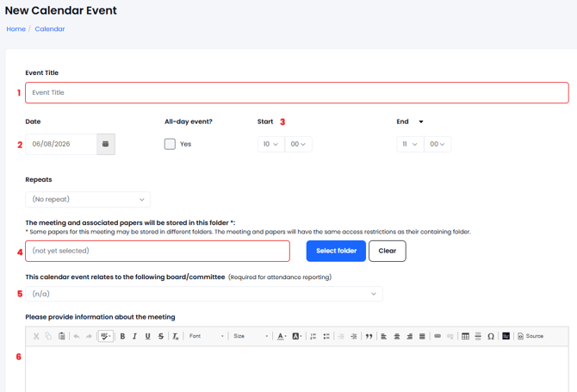
Task: Open the End hour dropdown showing 11
Action: point(410,144)
